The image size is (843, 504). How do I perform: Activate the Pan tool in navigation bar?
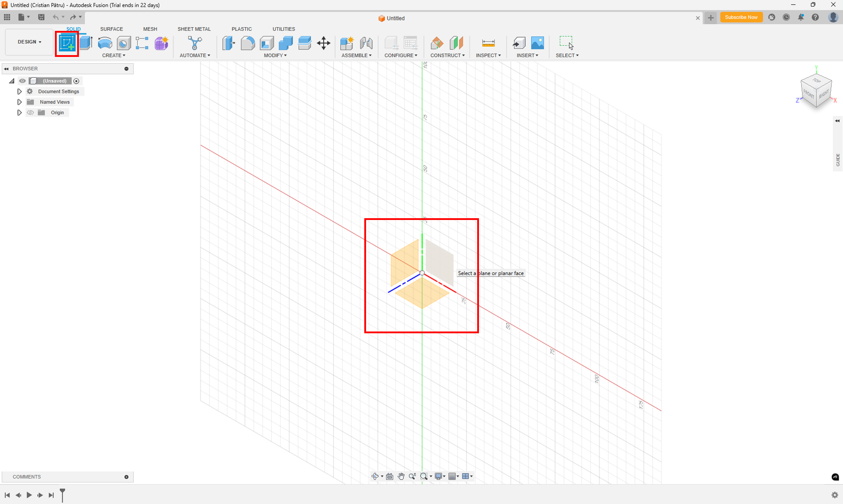pos(401,476)
